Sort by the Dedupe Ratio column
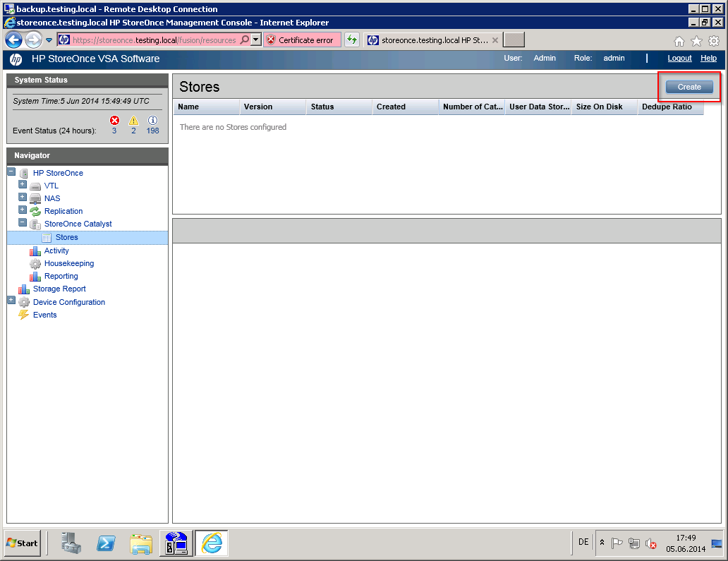728x561 pixels. tap(671, 107)
